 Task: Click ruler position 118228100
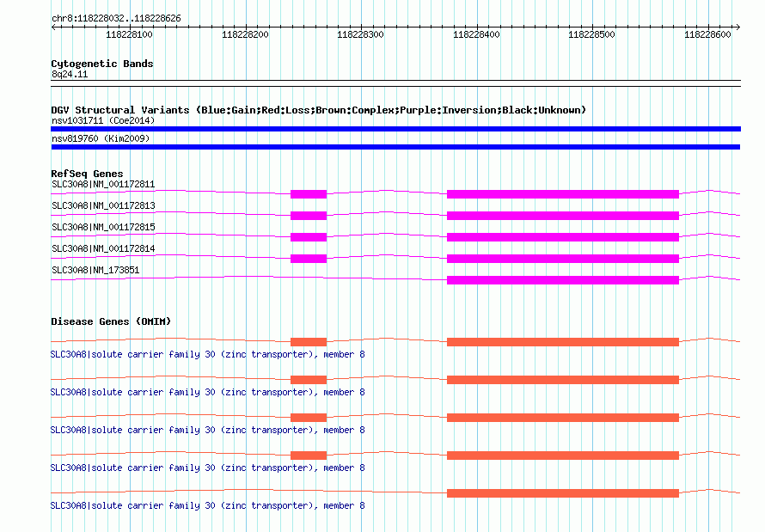pos(129,34)
